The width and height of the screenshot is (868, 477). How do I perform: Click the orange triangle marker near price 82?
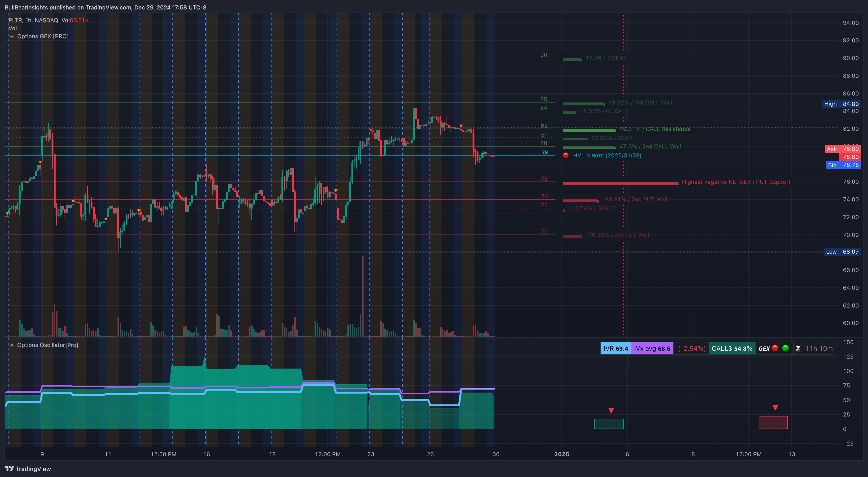point(461,126)
